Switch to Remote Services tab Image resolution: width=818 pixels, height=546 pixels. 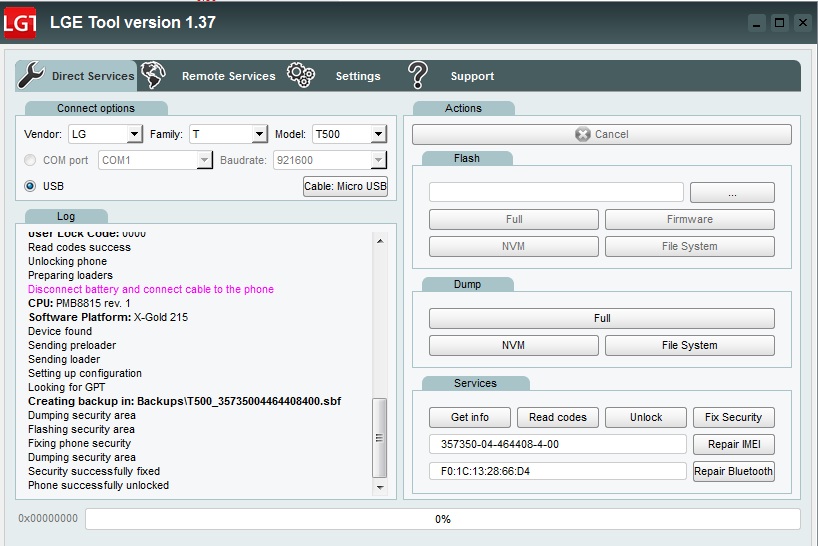click(228, 76)
